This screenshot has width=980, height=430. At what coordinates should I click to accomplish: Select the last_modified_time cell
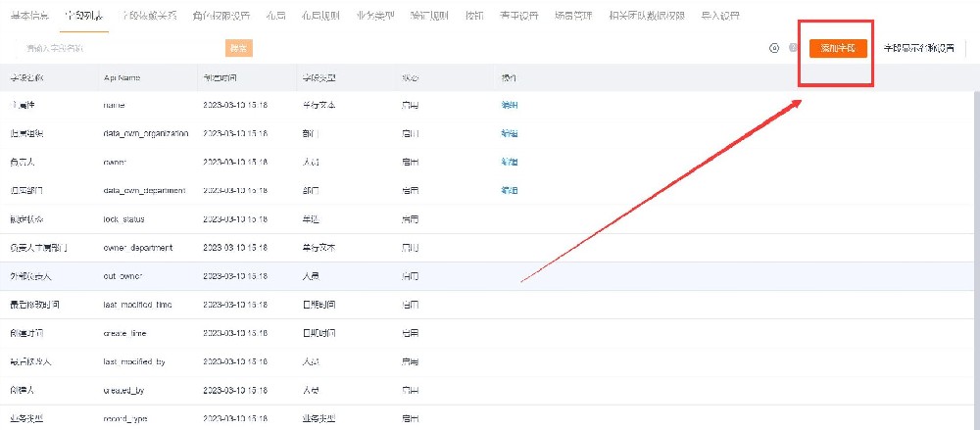tap(137, 305)
